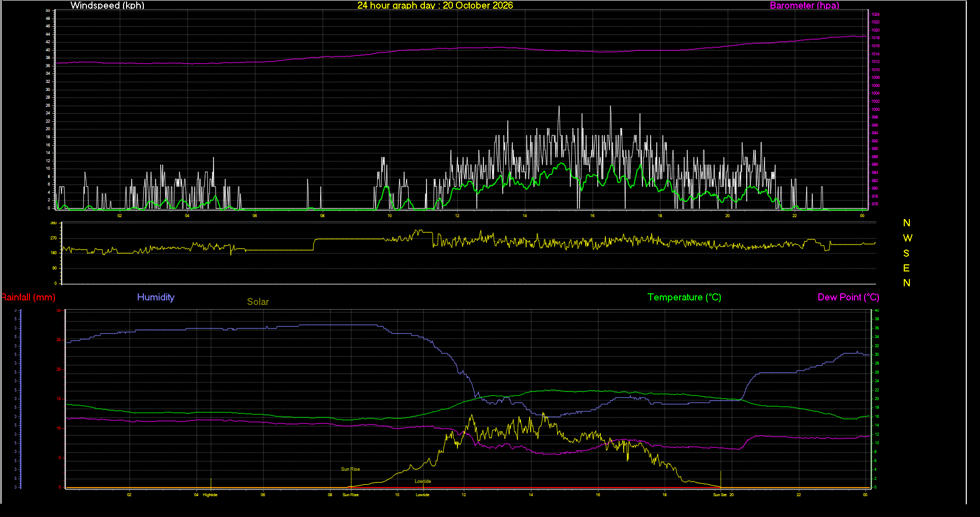Select the Humidity legend label
This screenshot has height=517, width=980.
(156, 297)
